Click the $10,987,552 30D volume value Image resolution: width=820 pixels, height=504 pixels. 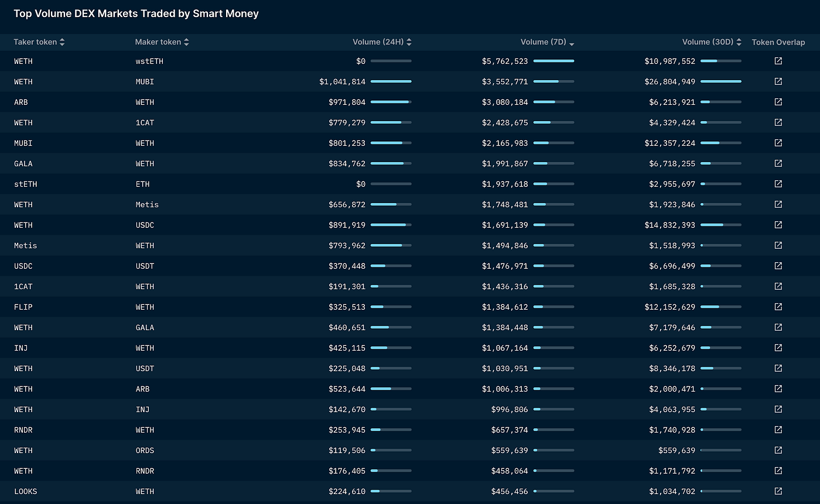point(670,61)
